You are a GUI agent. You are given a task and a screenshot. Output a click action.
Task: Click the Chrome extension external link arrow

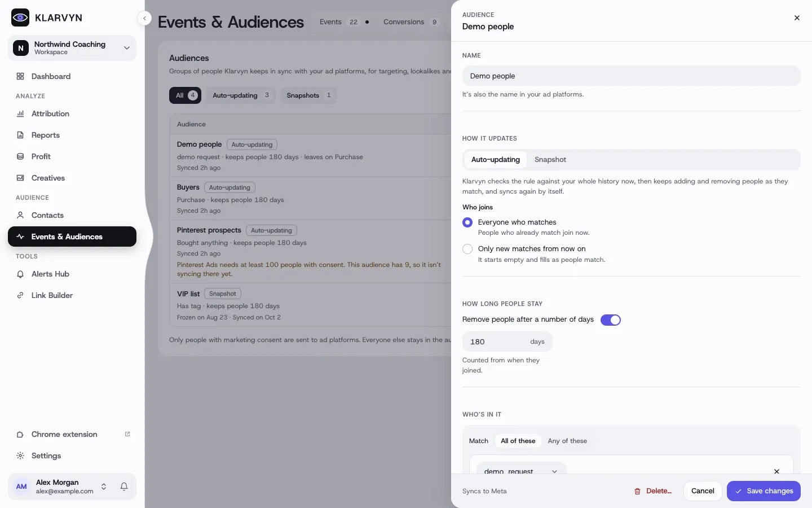tap(127, 434)
